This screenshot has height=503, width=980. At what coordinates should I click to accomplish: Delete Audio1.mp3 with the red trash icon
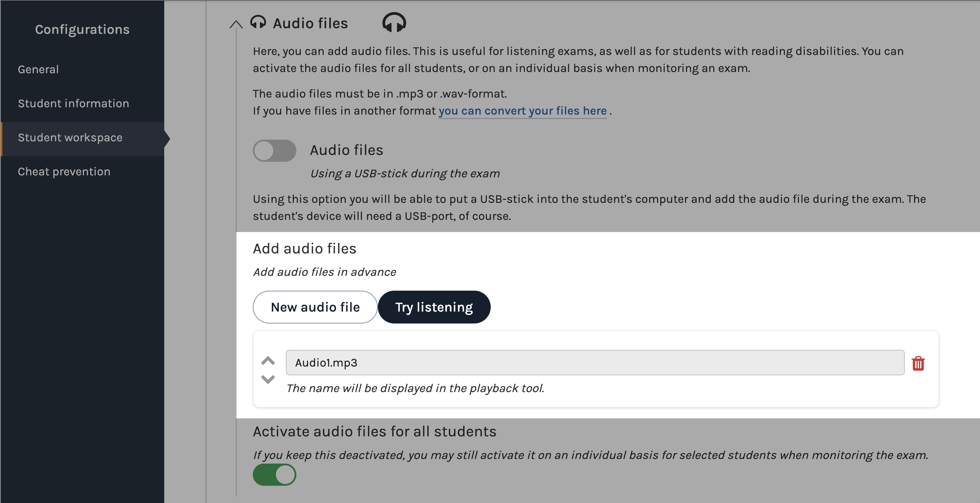(918, 363)
